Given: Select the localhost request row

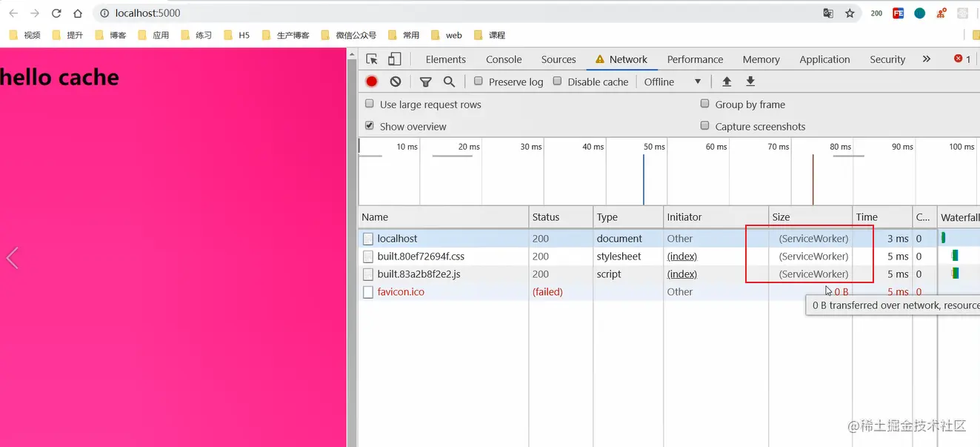Looking at the screenshot, I should [x=670, y=239].
